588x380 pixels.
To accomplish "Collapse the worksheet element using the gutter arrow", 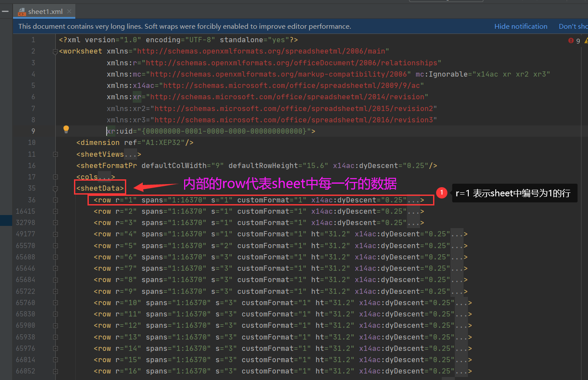I will click(x=55, y=51).
